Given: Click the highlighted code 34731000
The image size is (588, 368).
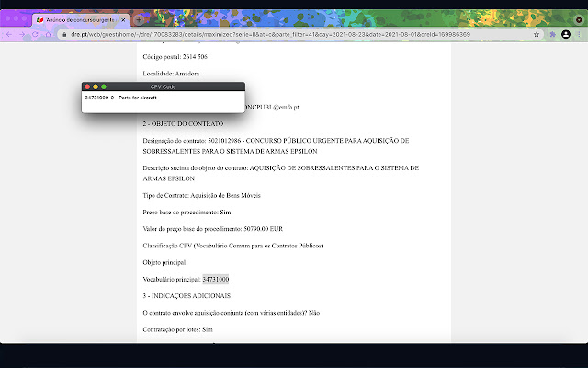Looking at the screenshot, I should click(x=216, y=279).
